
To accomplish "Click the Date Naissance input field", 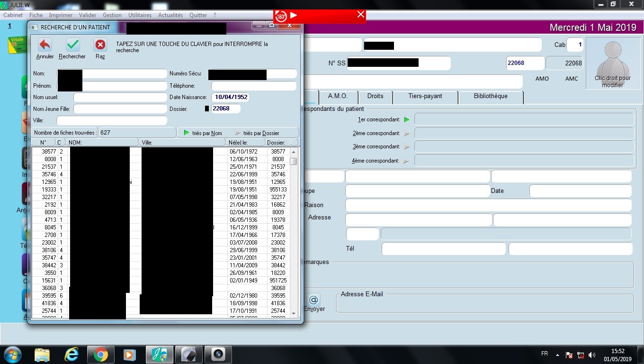I will (231, 97).
